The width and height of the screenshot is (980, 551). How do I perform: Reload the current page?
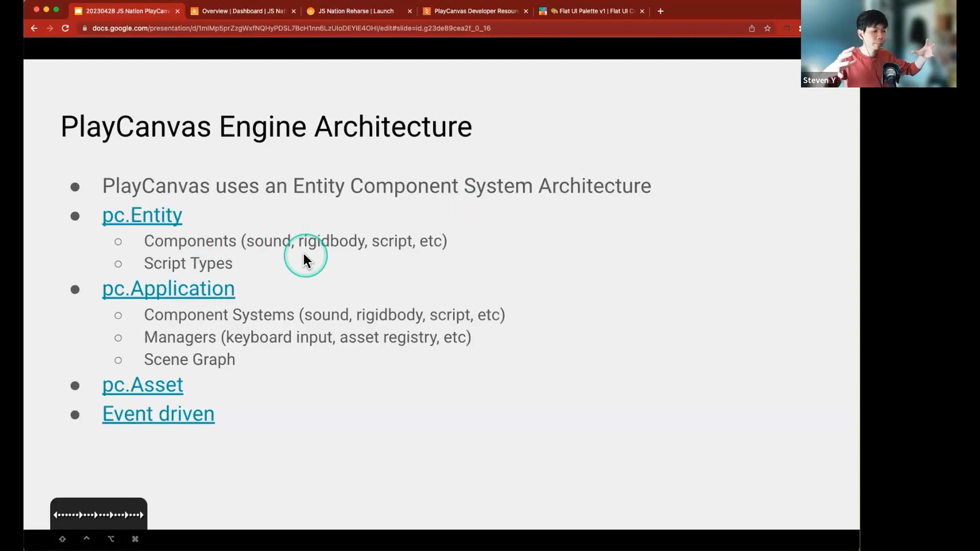(65, 28)
